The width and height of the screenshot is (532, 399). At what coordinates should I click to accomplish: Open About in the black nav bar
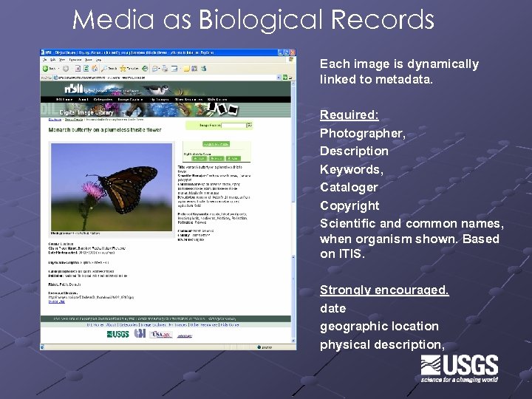[83, 100]
